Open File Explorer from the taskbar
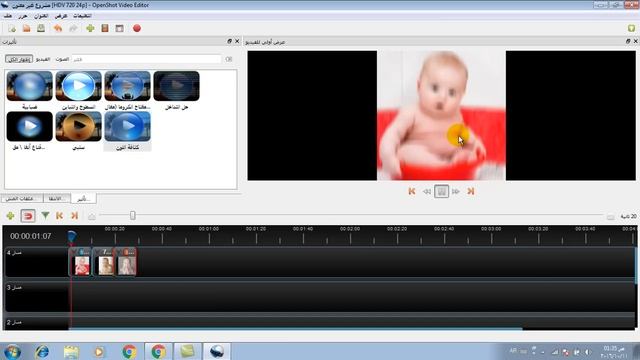 71,351
